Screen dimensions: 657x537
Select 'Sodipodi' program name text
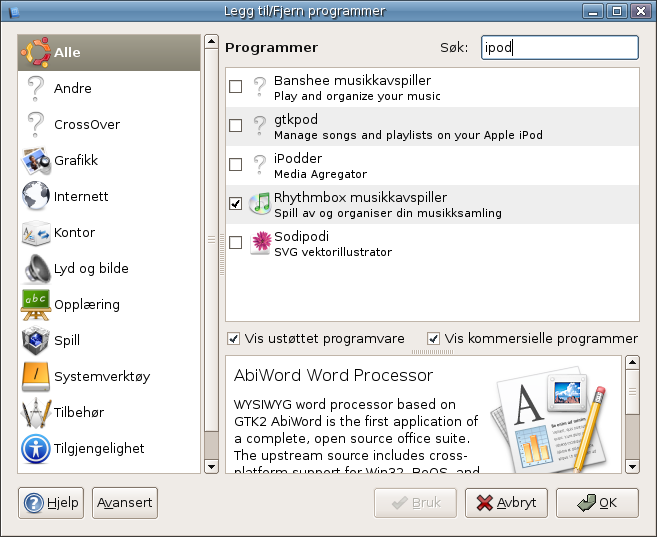(x=301, y=236)
